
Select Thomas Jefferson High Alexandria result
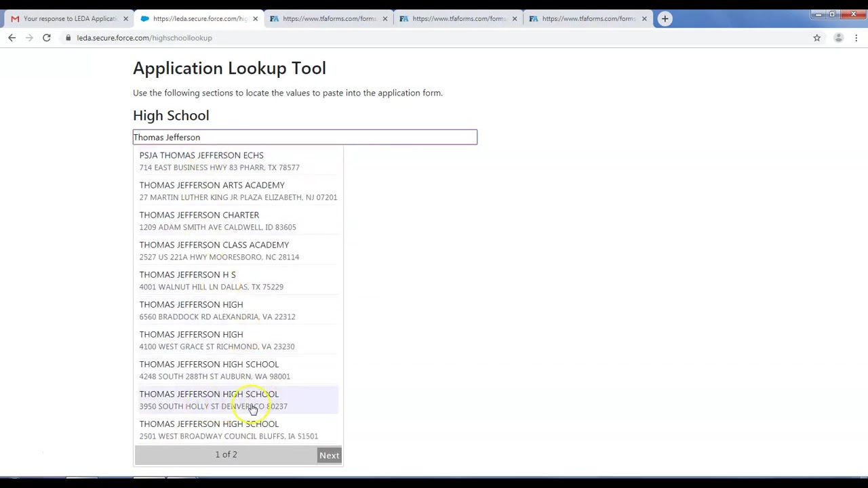coord(238,310)
